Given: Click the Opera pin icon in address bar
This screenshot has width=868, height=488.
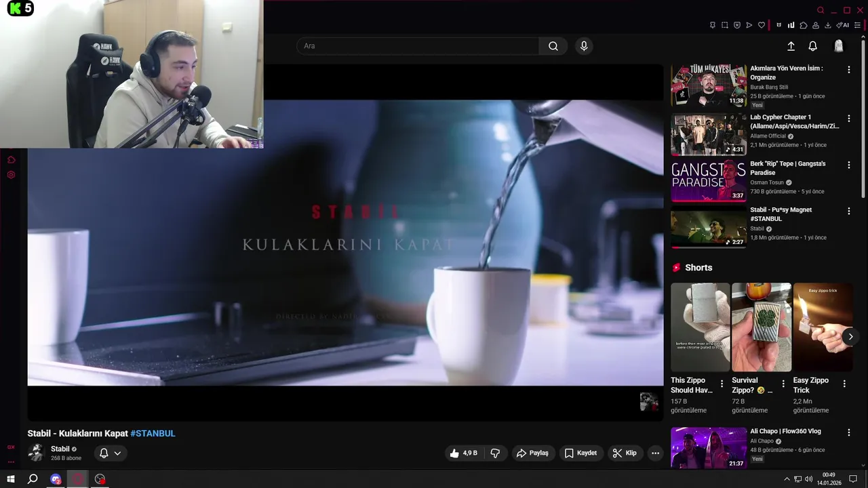Looking at the screenshot, I should [x=713, y=25].
